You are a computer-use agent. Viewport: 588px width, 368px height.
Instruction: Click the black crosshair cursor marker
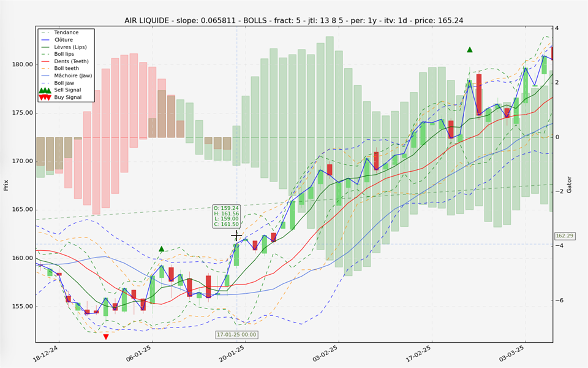[x=236, y=236]
